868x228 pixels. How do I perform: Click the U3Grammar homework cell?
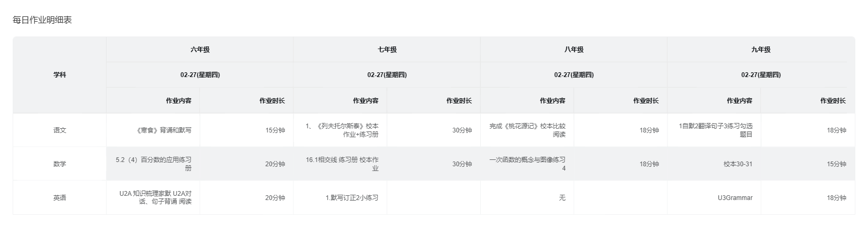coord(735,198)
